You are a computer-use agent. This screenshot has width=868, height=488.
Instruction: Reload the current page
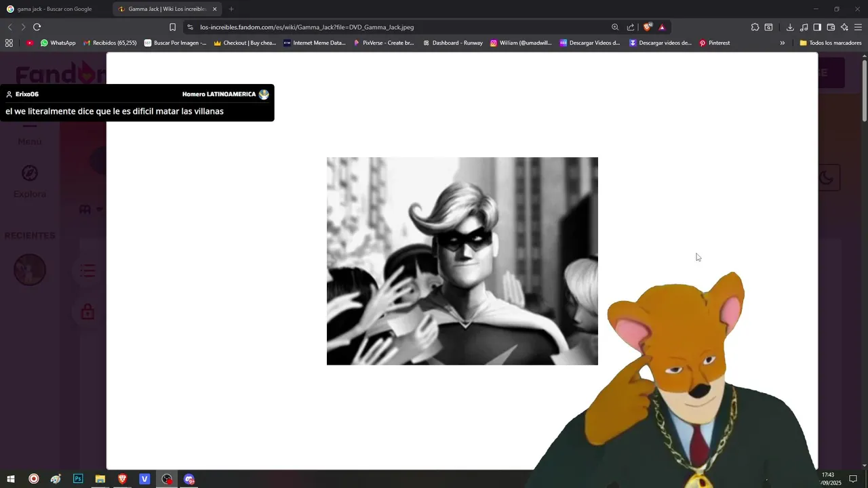pyautogui.click(x=37, y=27)
